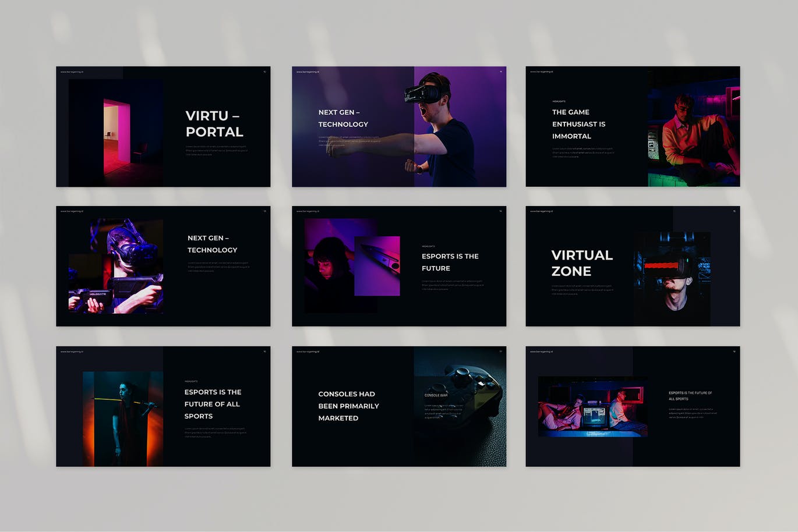Image resolution: width=798 pixels, height=532 pixels.
Task: Click the "Esports Is The Future" two-line heading
Action: (x=450, y=262)
